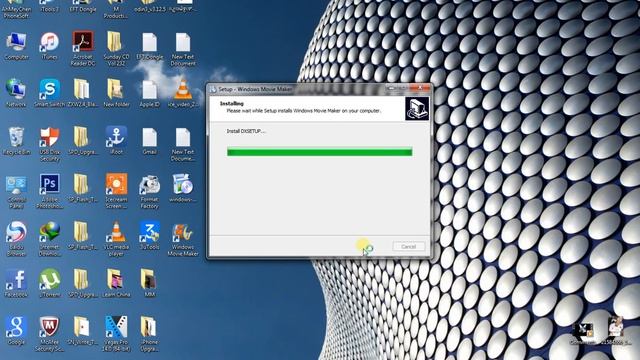The width and height of the screenshot is (640, 360).
Task: Click the Setup window title bar icon
Action: click(x=213, y=89)
